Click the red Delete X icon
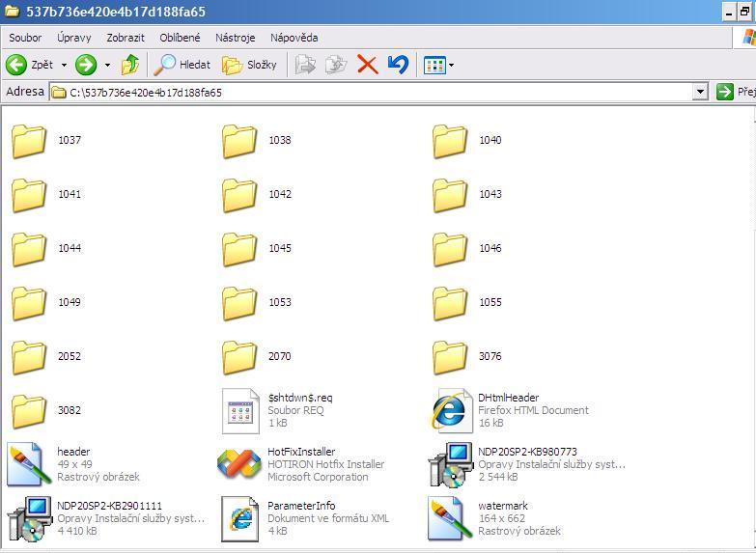This screenshot has height=553, width=756. (x=367, y=65)
